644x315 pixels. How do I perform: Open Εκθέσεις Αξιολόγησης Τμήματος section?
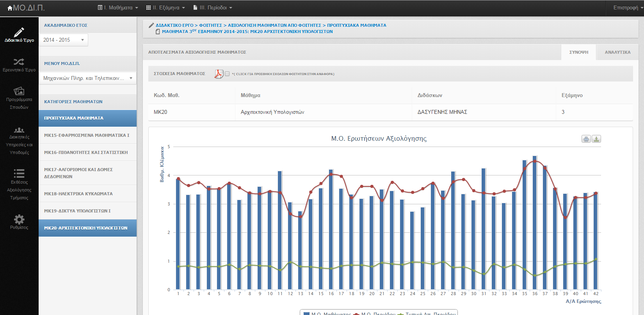[x=19, y=185]
